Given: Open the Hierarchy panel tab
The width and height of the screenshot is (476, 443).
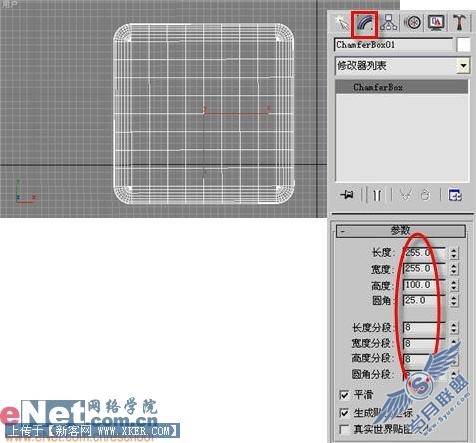Looking at the screenshot, I should click(x=389, y=23).
